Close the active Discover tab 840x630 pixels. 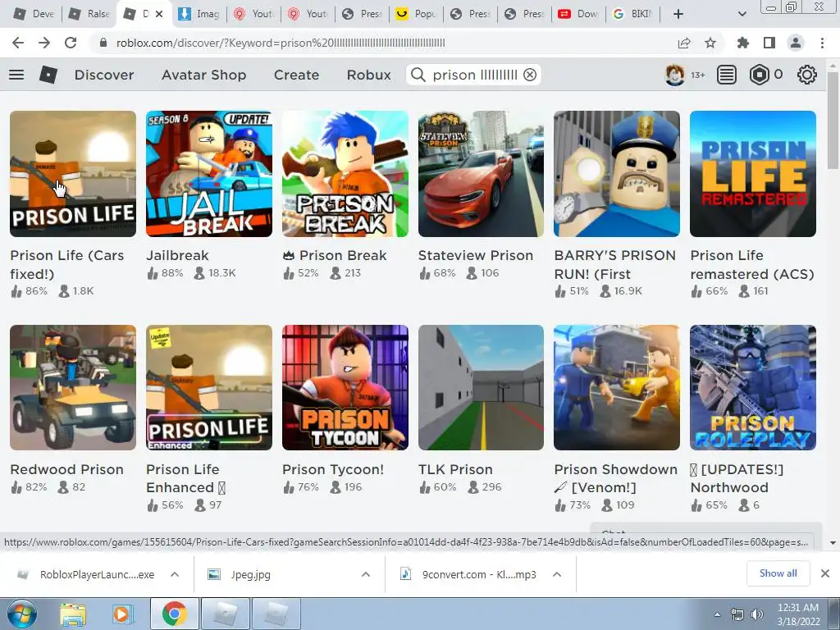pos(159,14)
